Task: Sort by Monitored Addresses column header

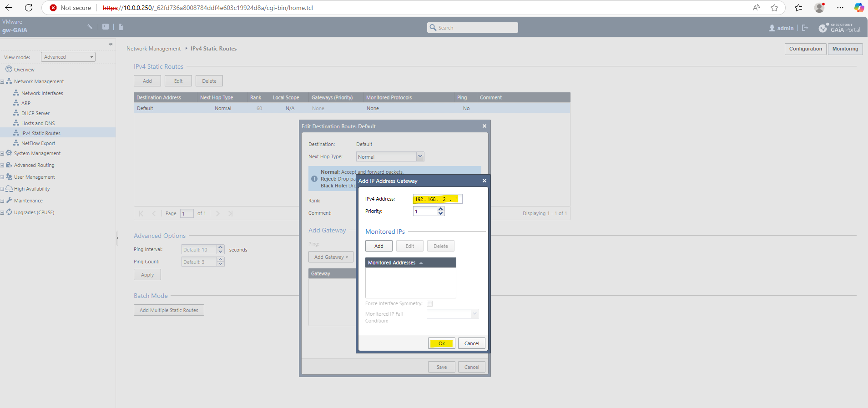Action: [392, 262]
